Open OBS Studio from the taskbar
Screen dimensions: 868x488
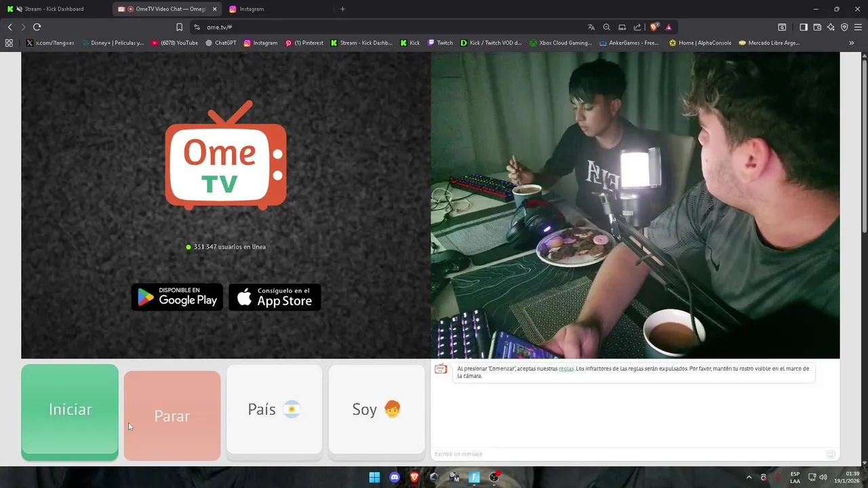(494, 477)
